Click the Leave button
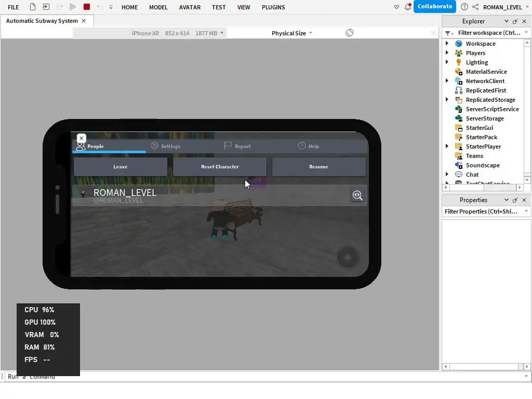Image resolution: width=532 pixels, height=399 pixels. [121, 167]
